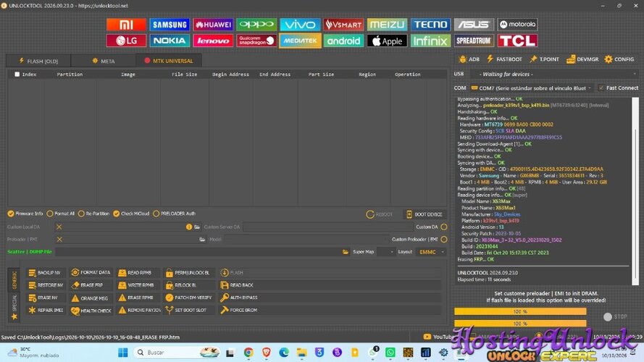Click the lower 100% progress bar
This screenshot has width=644, height=362.
[x=520, y=324]
